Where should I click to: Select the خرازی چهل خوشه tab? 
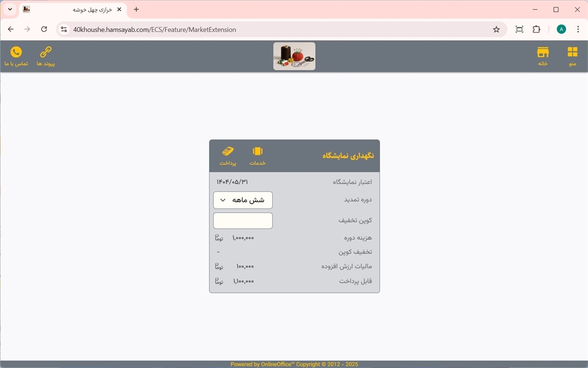click(69, 10)
